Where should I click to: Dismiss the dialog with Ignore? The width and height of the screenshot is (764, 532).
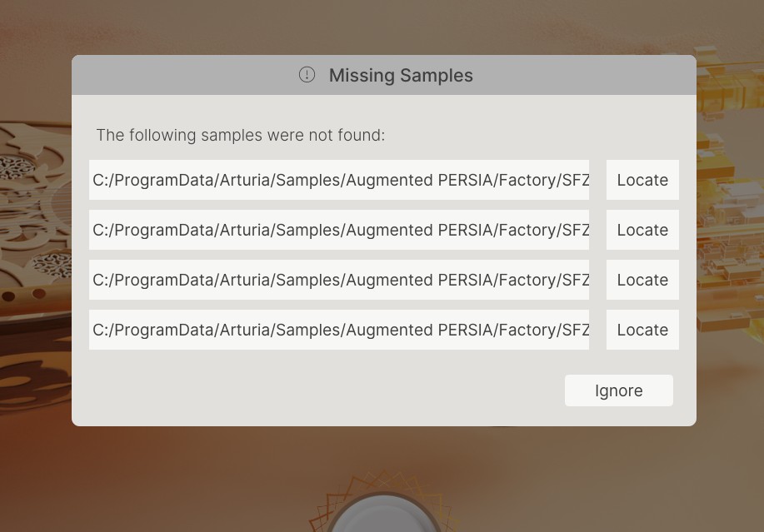point(618,390)
